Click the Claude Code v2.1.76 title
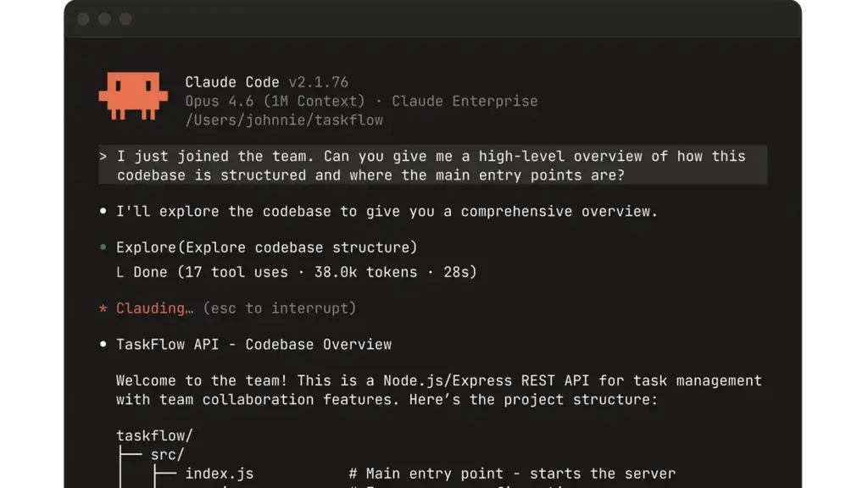The height and width of the screenshot is (488, 868). (266, 82)
